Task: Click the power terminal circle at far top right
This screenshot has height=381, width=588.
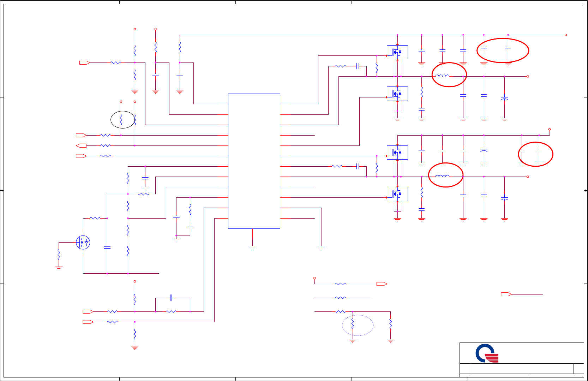Action: [566, 35]
